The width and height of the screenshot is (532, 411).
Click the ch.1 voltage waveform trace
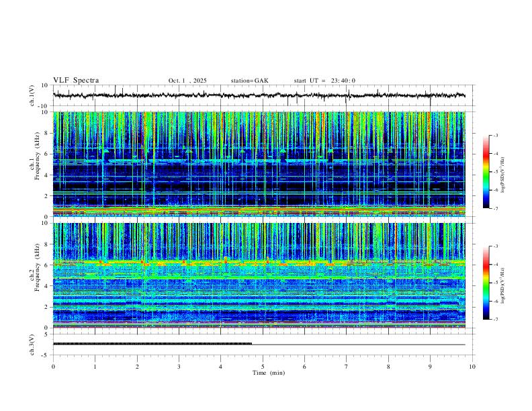coord(259,95)
